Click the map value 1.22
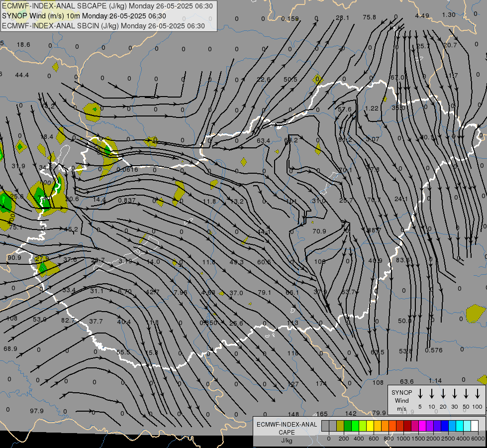The height and width of the screenshot is (448, 487). pos(372,108)
